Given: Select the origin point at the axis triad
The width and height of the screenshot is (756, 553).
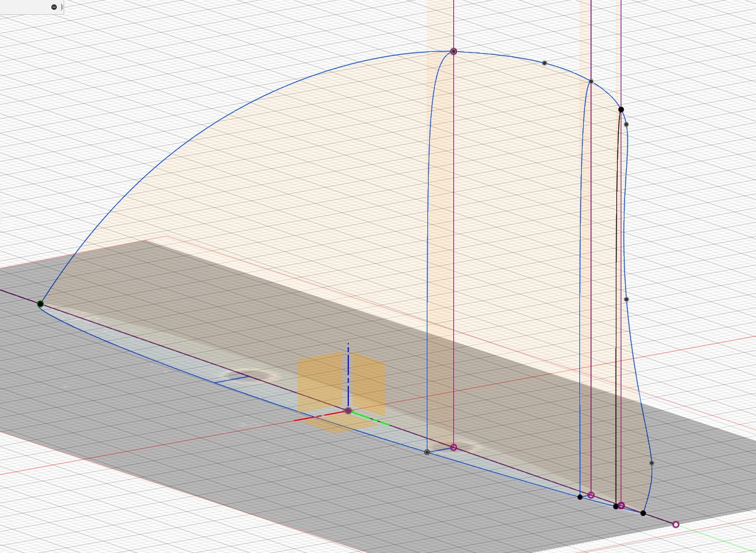Looking at the screenshot, I should (348, 410).
